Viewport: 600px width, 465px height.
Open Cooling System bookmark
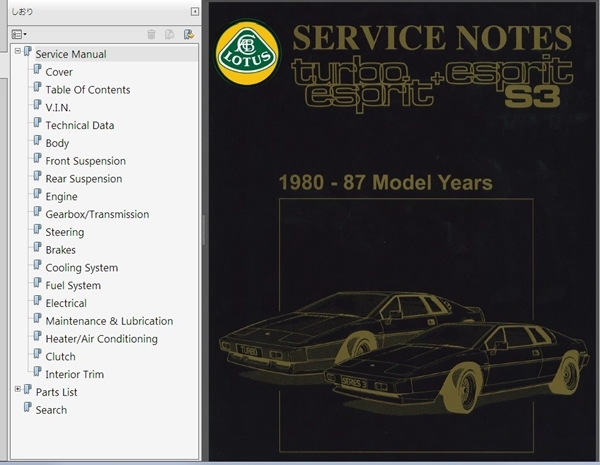[82, 268]
